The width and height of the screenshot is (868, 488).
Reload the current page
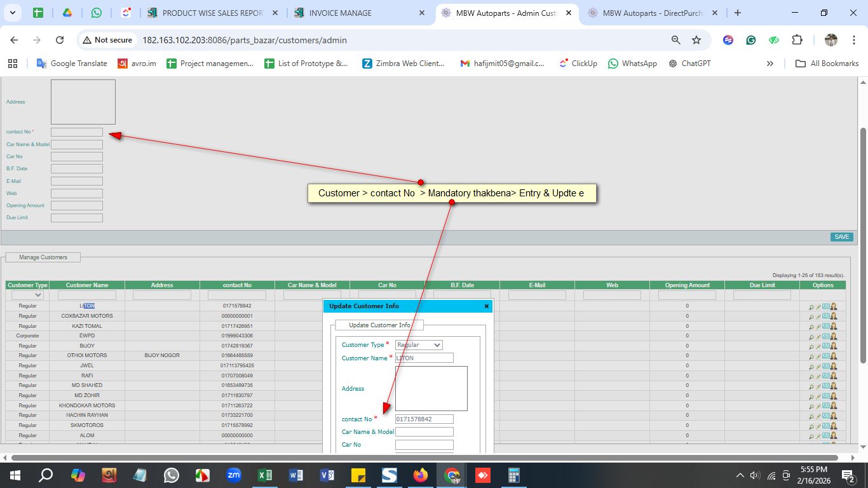60,40
